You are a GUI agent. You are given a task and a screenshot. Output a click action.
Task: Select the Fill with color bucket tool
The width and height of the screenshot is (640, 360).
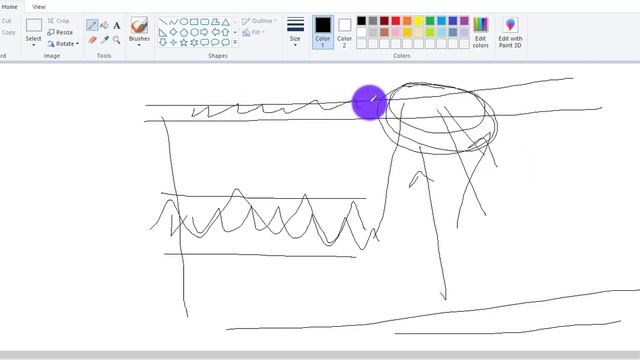point(104,25)
